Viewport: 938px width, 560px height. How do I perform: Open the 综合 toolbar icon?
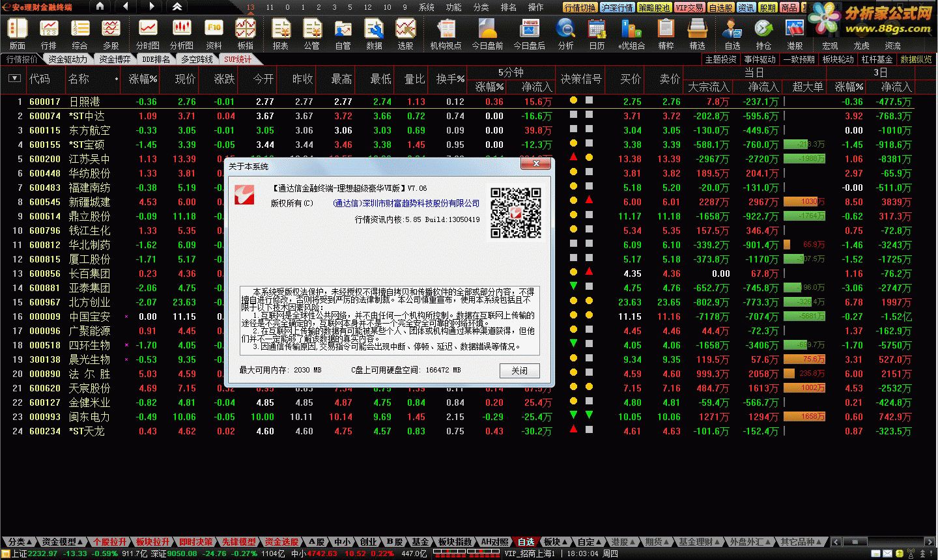pos(79,34)
